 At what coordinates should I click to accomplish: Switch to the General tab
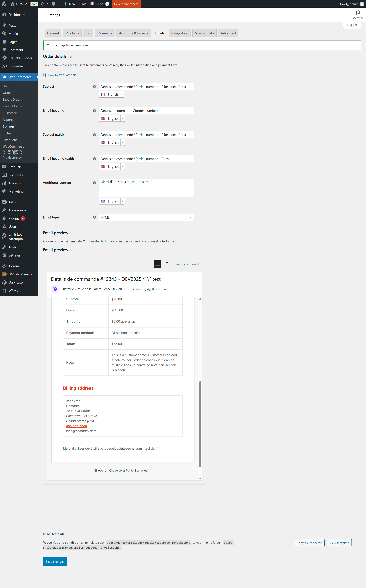(x=53, y=33)
